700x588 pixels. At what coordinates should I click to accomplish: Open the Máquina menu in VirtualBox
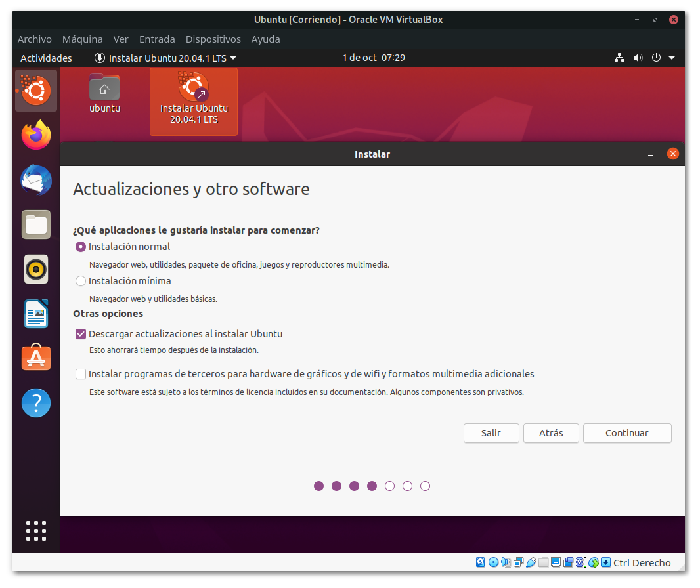[83, 39]
